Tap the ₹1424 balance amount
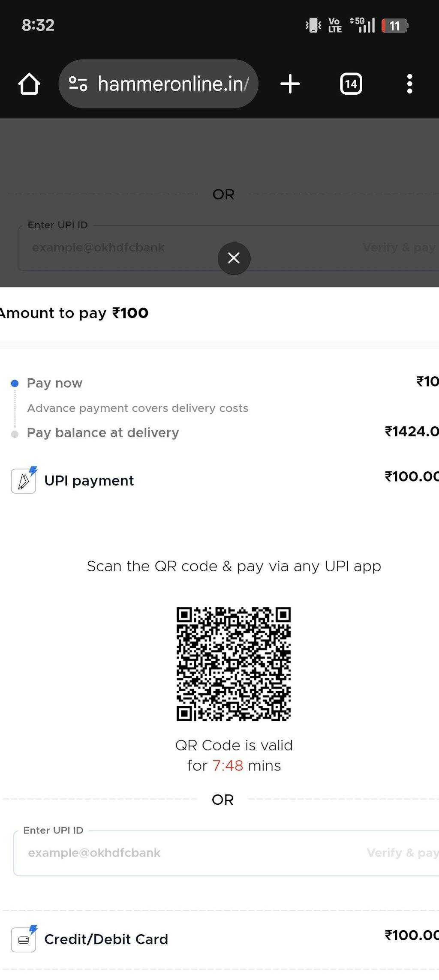Viewport: 439px width, 980px height. click(412, 432)
